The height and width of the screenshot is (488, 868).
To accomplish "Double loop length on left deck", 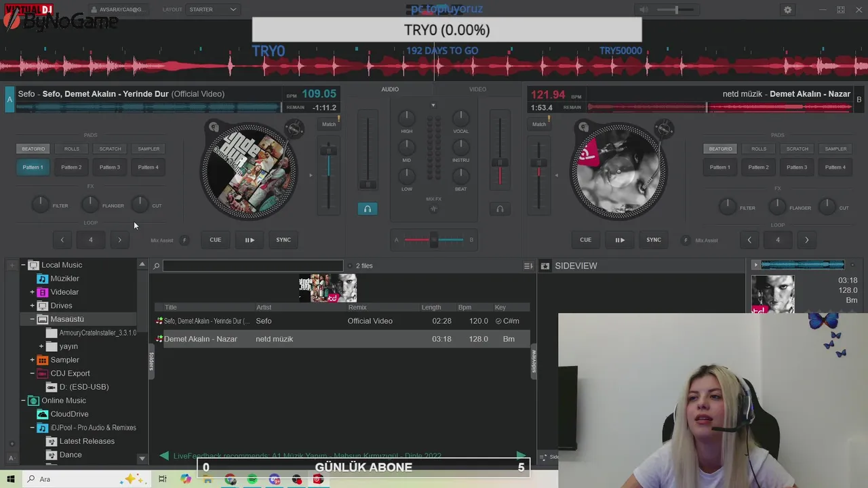I will point(119,240).
